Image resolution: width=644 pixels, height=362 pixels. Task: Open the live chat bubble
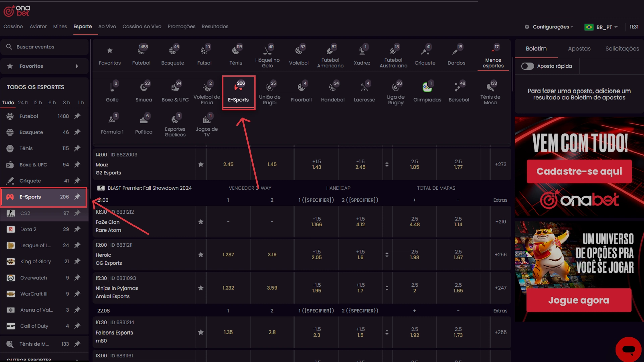(x=629, y=349)
